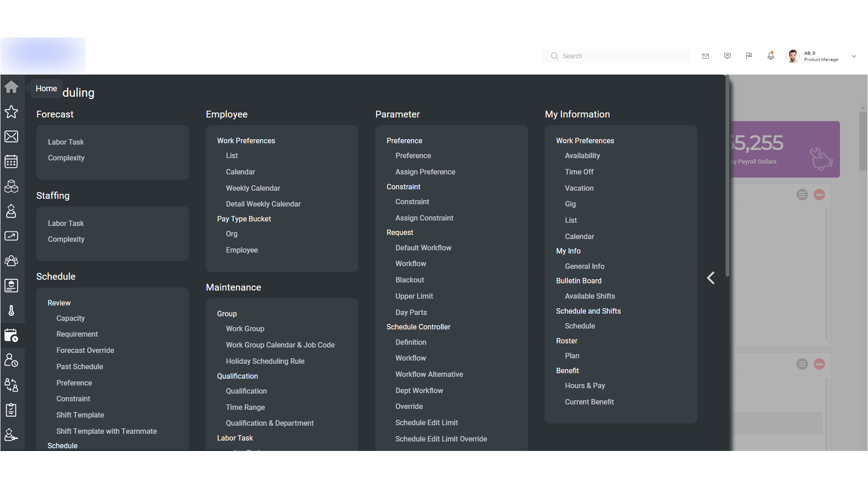Open the profile menu chevron next to Product Manager
The height and width of the screenshot is (488, 868).
[854, 56]
